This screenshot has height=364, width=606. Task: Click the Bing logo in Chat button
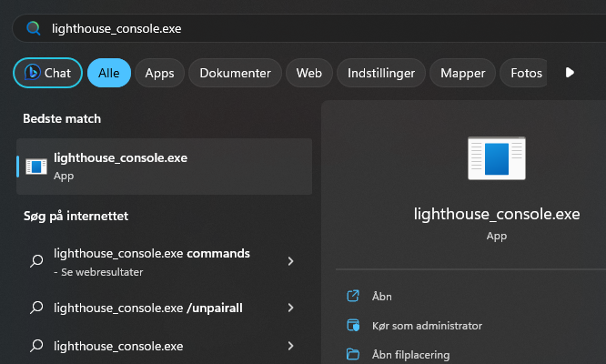[x=33, y=72]
